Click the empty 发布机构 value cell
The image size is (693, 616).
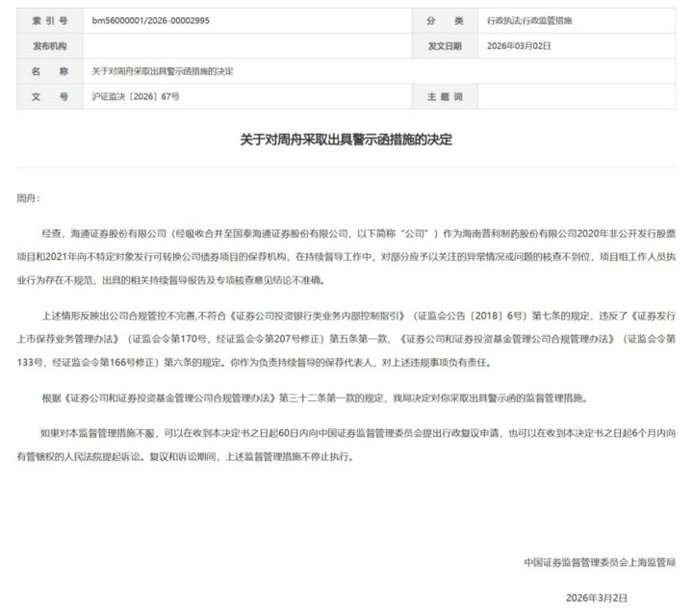pyautogui.click(x=247, y=46)
